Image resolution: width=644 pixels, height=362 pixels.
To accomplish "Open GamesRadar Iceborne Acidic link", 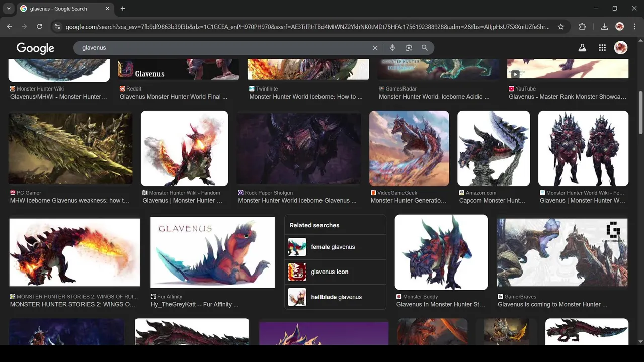I will (434, 97).
